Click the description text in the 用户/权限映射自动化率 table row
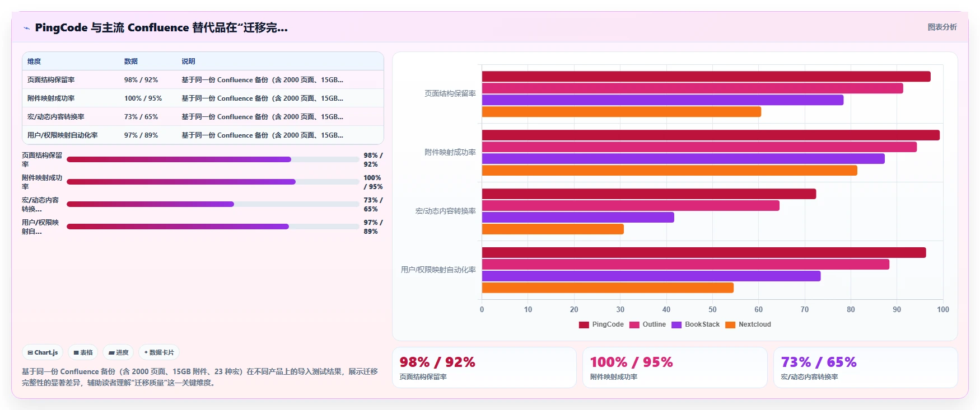The image size is (980, 410). tap(262, 135)
